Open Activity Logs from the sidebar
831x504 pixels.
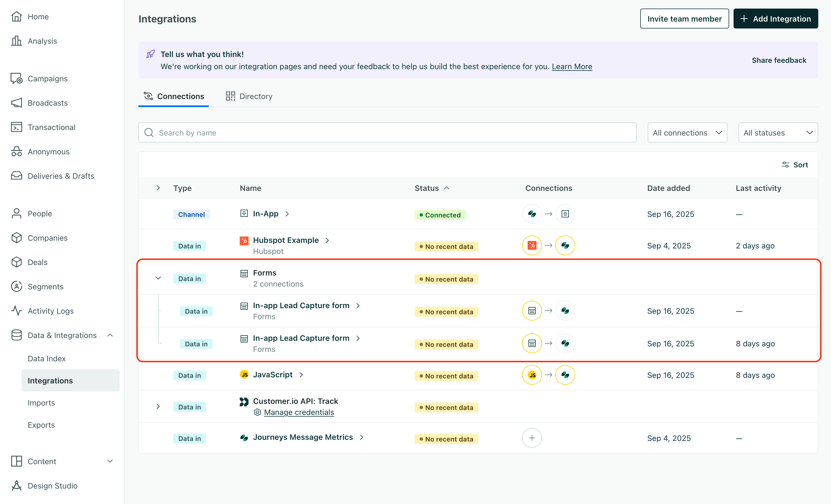[x=50, y=311]
